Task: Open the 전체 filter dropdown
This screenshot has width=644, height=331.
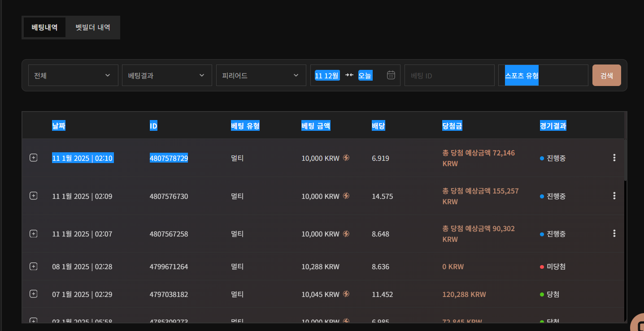Action: (x=73, y=75)
